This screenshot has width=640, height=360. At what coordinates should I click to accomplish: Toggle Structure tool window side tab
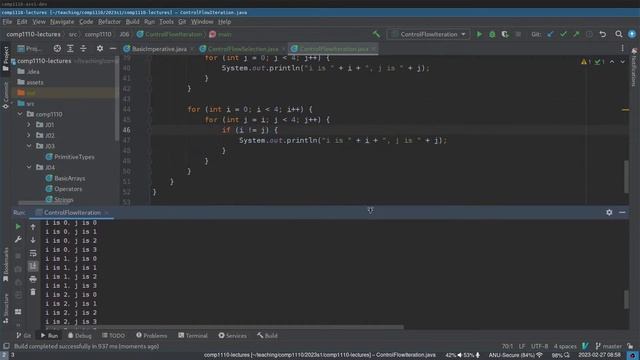coord(5,309)
